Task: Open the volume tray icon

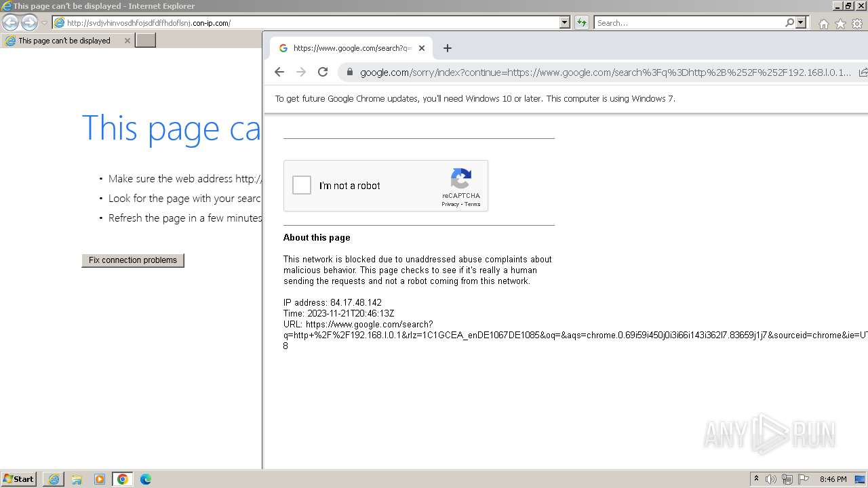Action: (771, 479)
